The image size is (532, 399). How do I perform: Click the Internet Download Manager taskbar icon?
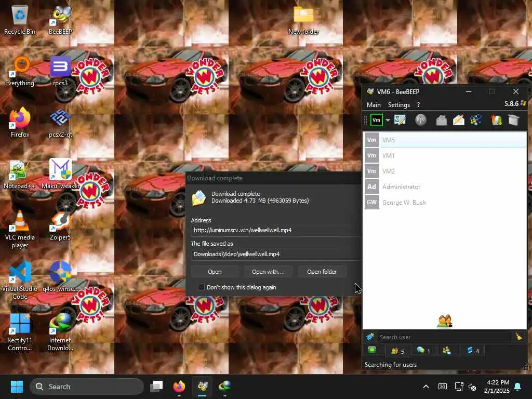224,386
